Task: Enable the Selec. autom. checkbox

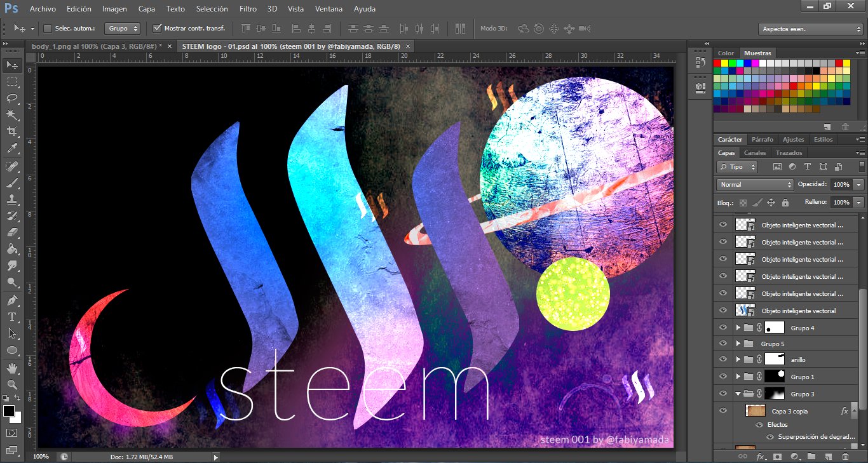Action: pyautogui.click(x=47, y=29)
